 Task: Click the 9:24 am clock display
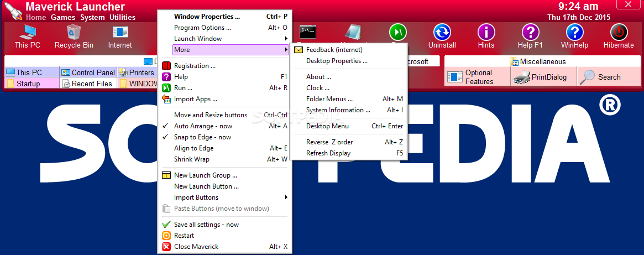578,7
